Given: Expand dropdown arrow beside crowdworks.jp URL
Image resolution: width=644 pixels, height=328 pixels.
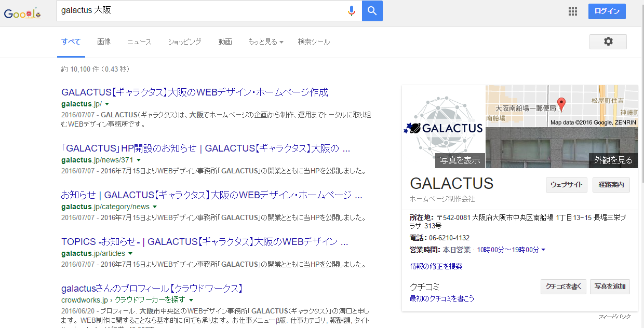Looking at the screenshot, I should click(x=191, y=300).
